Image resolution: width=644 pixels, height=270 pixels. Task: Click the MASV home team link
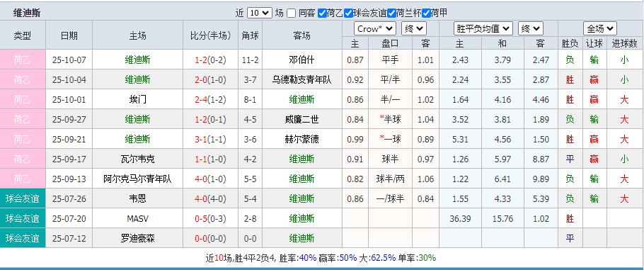[x=137, y=218]
